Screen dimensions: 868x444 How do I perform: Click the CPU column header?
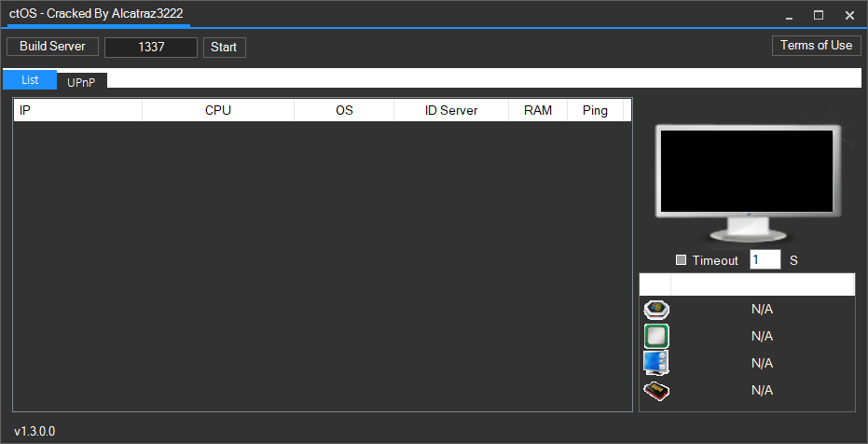click(x=218, y=111)
